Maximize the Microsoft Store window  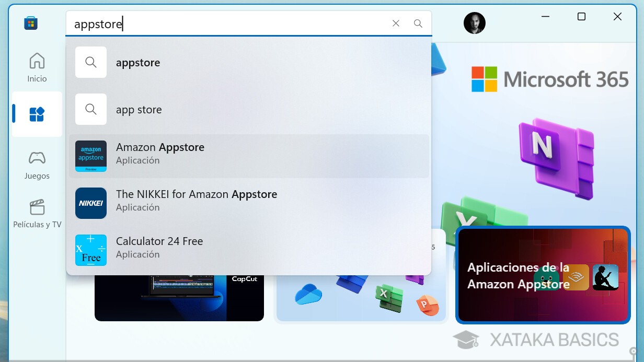[581, 17]
